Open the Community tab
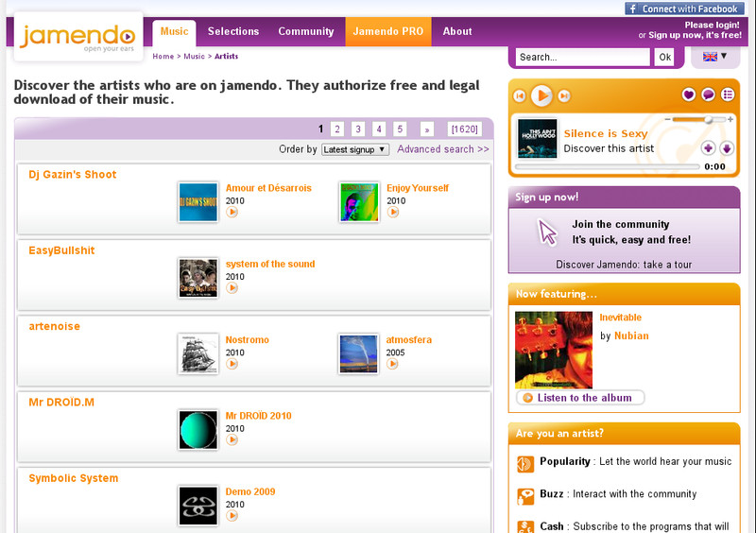 coord(306,31)
